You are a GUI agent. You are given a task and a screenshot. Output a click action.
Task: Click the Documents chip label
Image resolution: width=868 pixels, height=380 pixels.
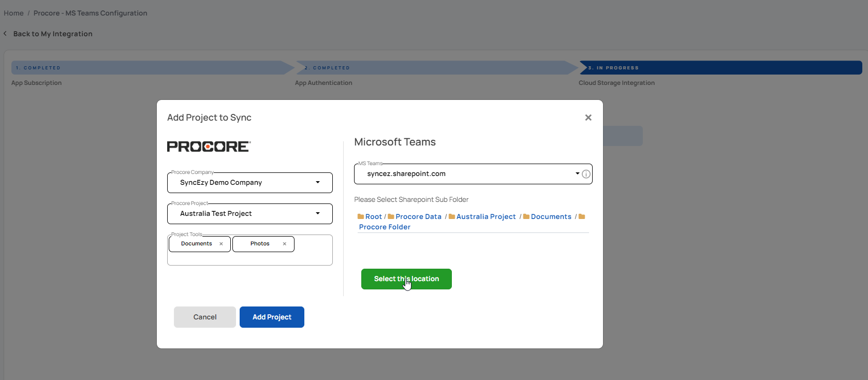(x=197, y=244)
